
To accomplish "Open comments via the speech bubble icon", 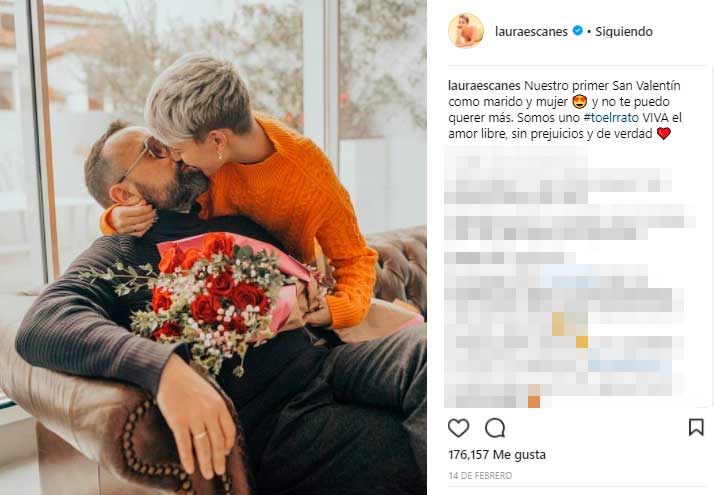I will pos(495,428).
